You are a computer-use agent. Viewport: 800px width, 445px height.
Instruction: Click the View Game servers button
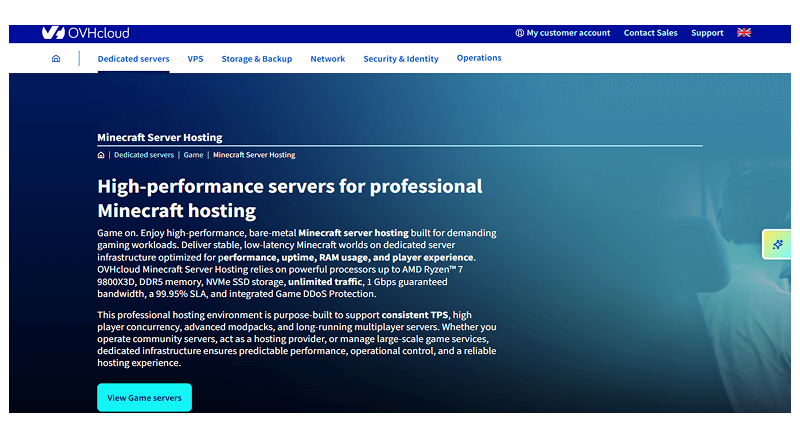(x=144, y=398)
